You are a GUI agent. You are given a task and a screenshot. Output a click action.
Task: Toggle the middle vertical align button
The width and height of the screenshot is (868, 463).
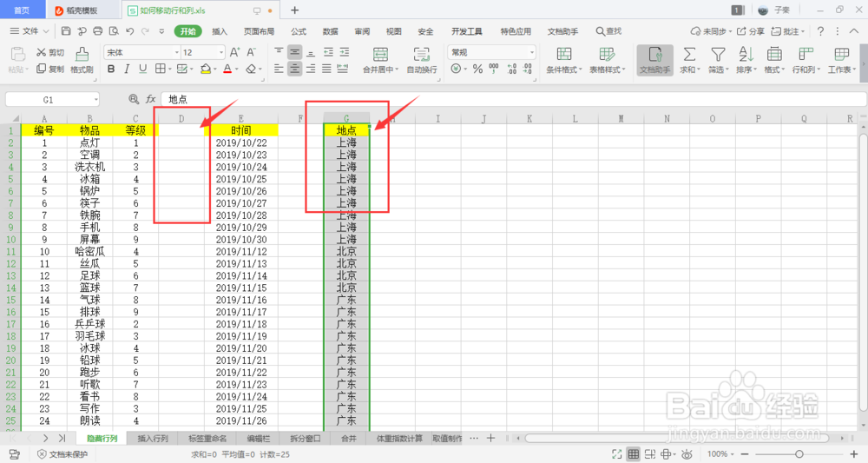[294, 52]
